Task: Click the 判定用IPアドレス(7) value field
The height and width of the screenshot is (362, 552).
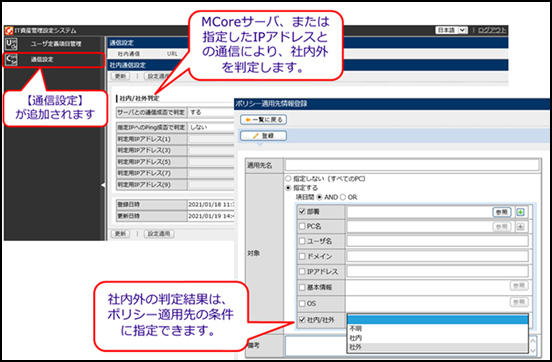Action: [211, 173]
